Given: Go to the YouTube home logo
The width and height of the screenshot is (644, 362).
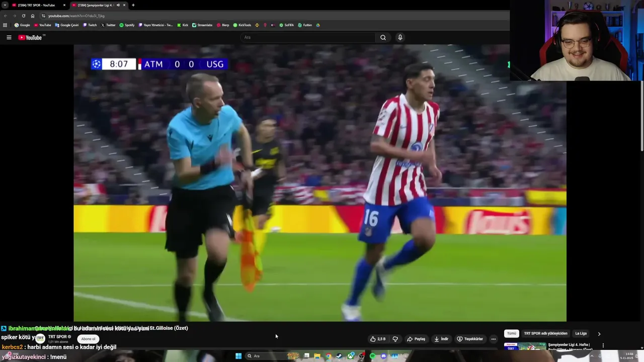Looking at the screenshot, I should coord(31,37).
